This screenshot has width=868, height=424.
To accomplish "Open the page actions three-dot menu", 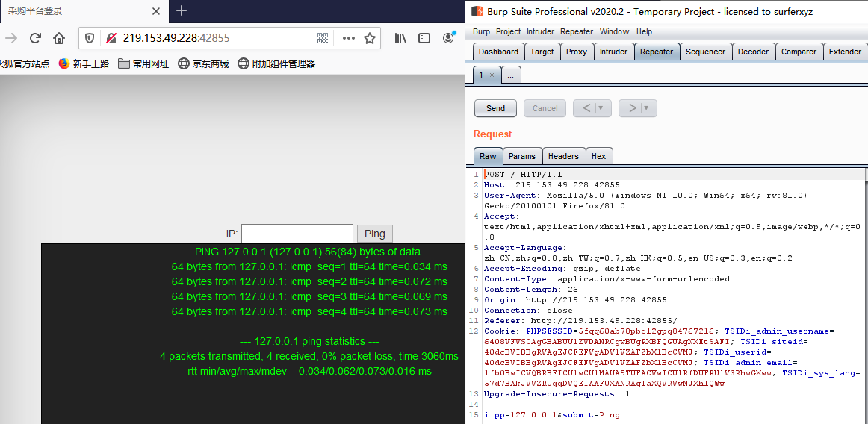I will tap(348, 37).
